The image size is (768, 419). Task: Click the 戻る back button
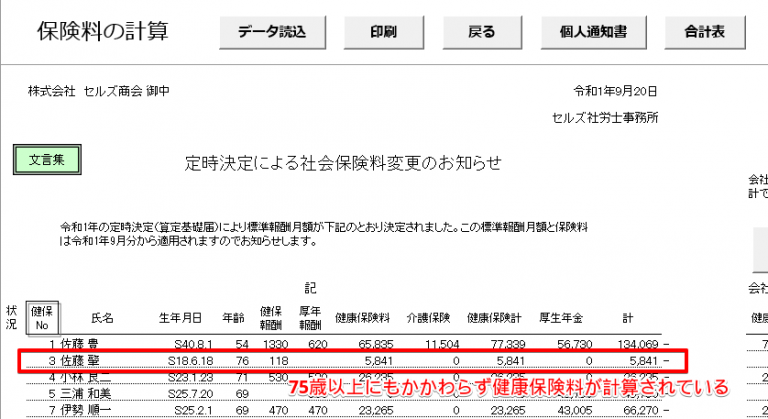point(482,32)
